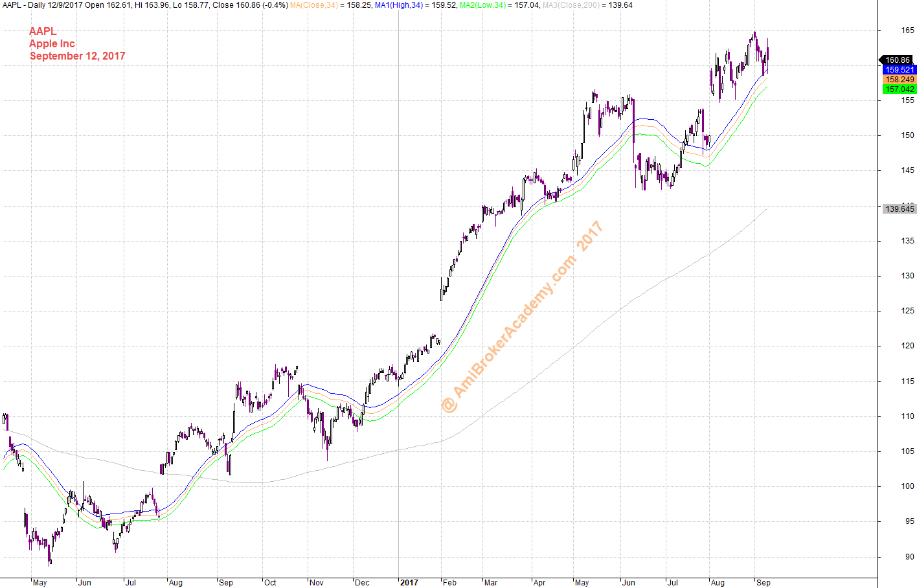917x588 pixels.
Task: Click the Aug label near right of time axis
Action: [x=718, y=583]
